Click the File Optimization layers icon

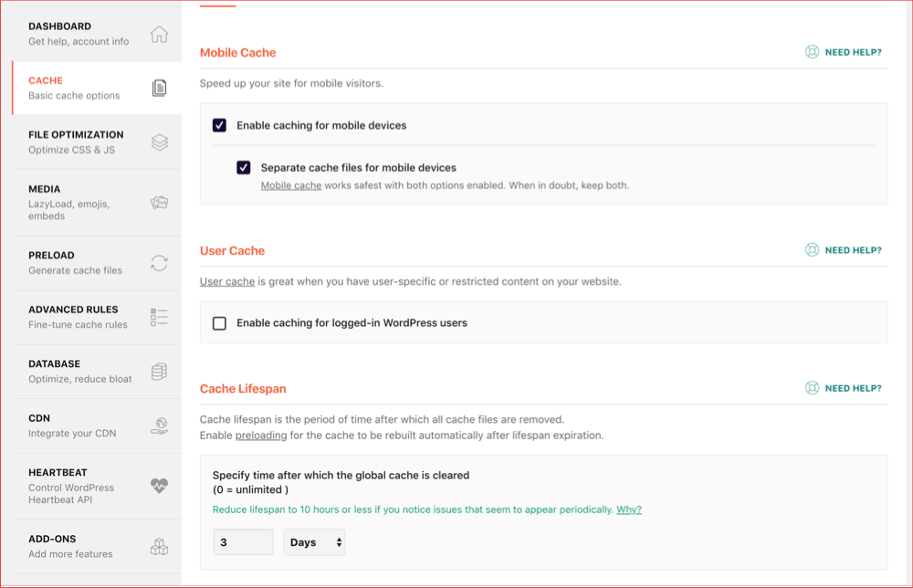pyautogui.click(x=160, y=142)
